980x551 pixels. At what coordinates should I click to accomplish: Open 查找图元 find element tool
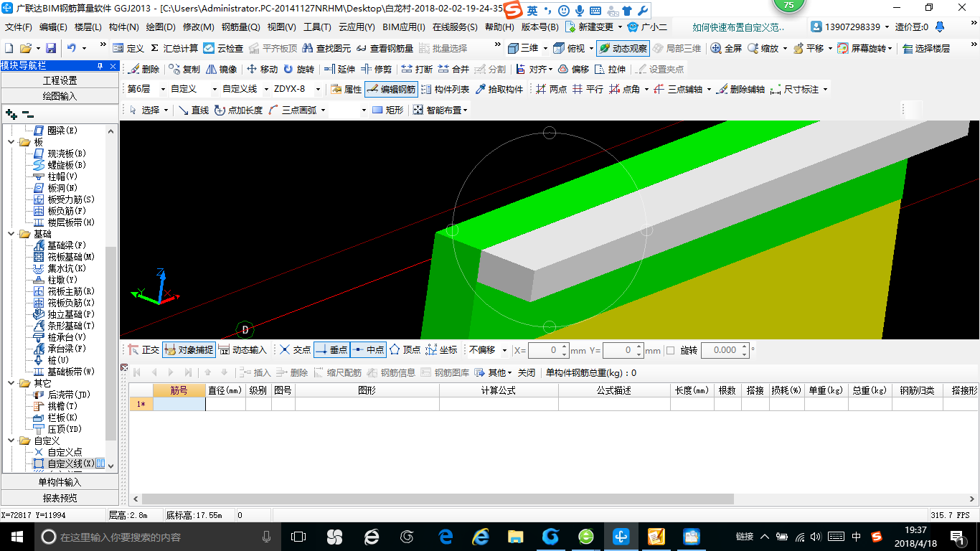coord(327,48)
